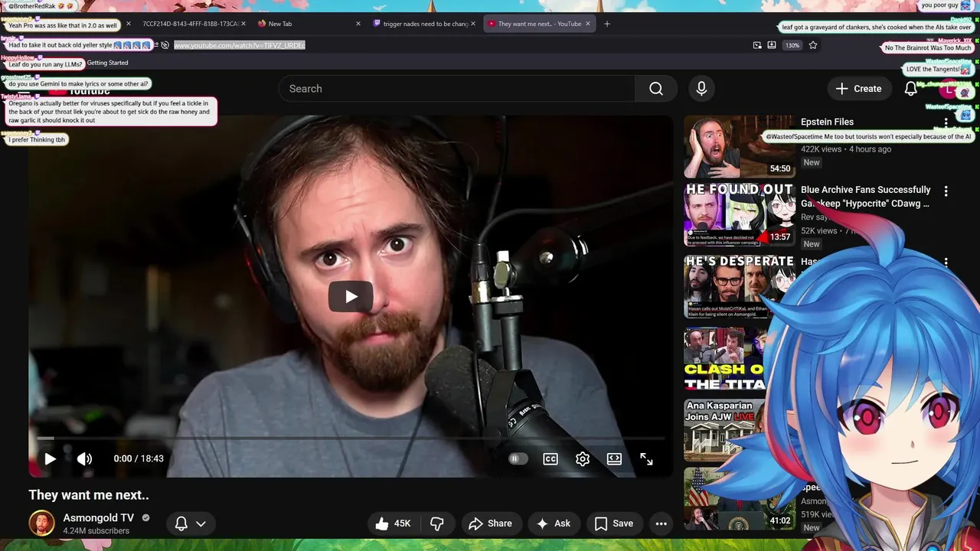Dislike the video with the thumbs down
This screenshot has height=551, width=980.
[x=437, y=523]
